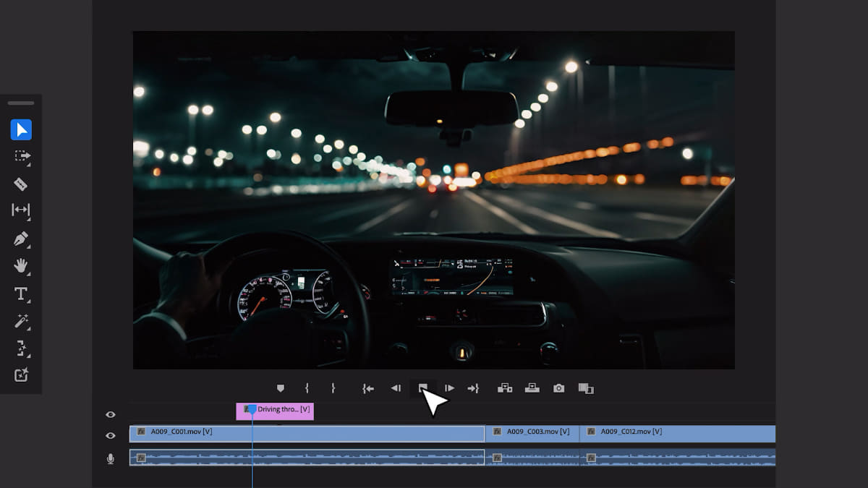
Task: Add a marker at the playhead
Action: tap(281, 388)
